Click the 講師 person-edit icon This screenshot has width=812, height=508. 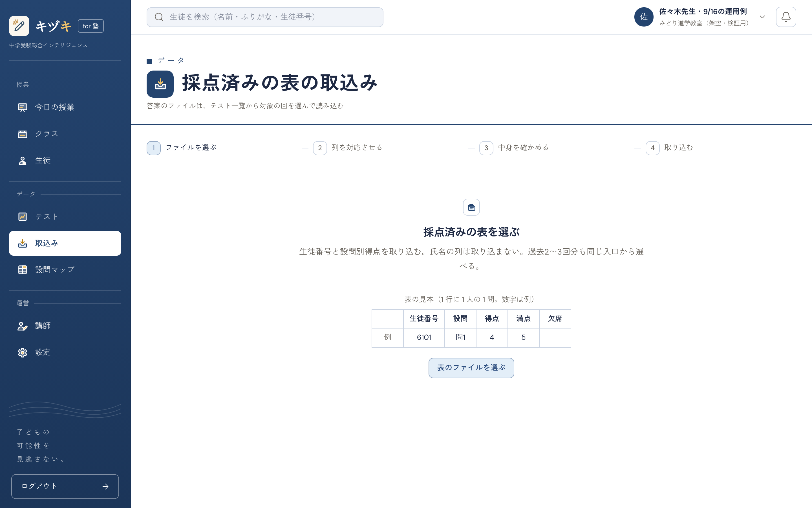coord(23,326)
